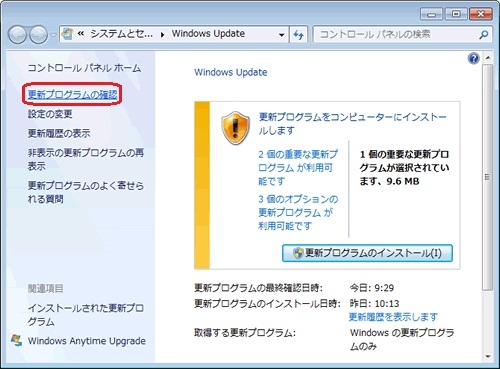Select the システムとセ... breadcrumb segment
Screen dimensions: 500x369
[121, 34]
